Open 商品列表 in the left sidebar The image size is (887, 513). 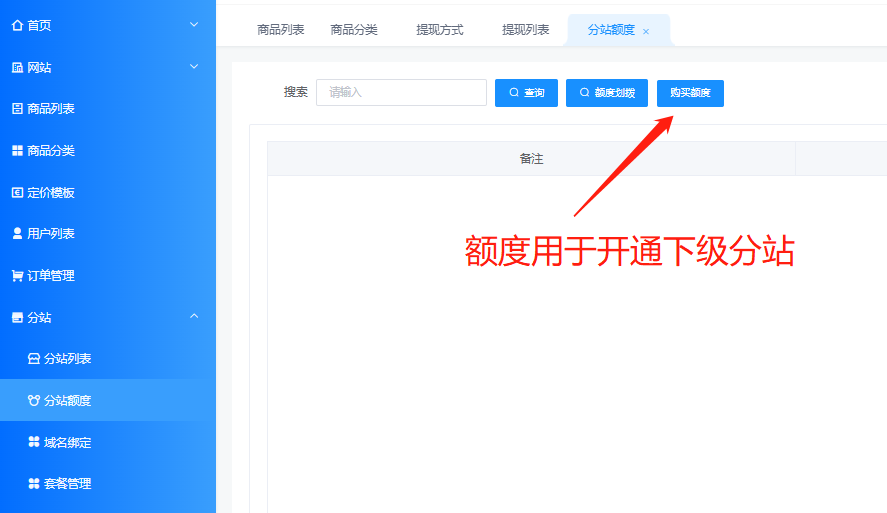tap(50, 109)
